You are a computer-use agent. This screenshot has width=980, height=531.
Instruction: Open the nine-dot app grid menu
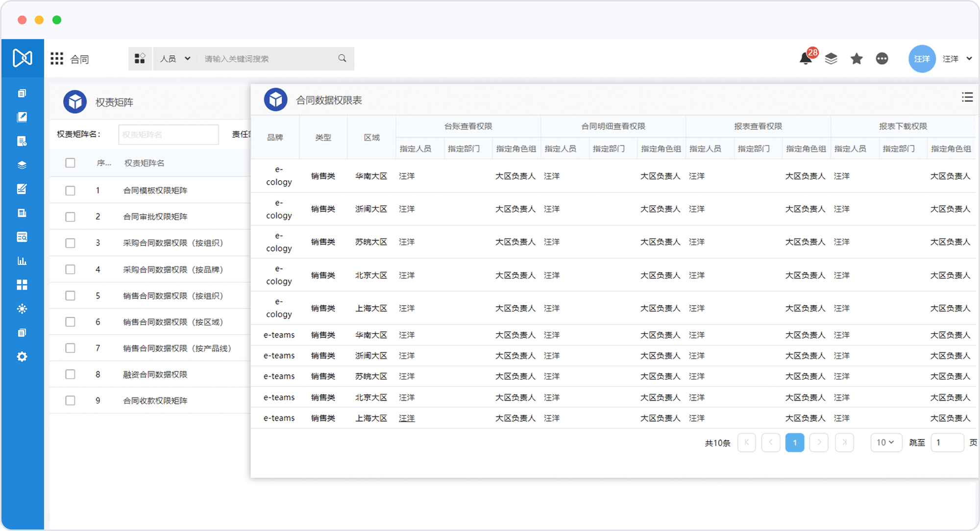point(57,59)
